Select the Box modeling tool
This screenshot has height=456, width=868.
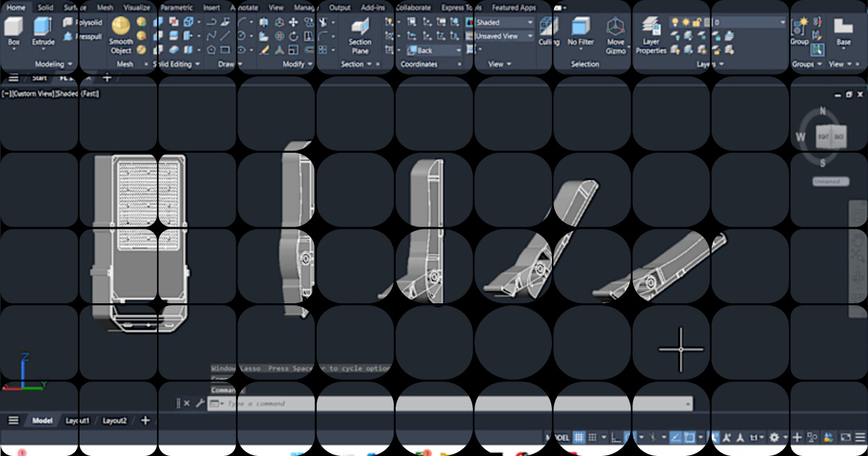(14, 33)
